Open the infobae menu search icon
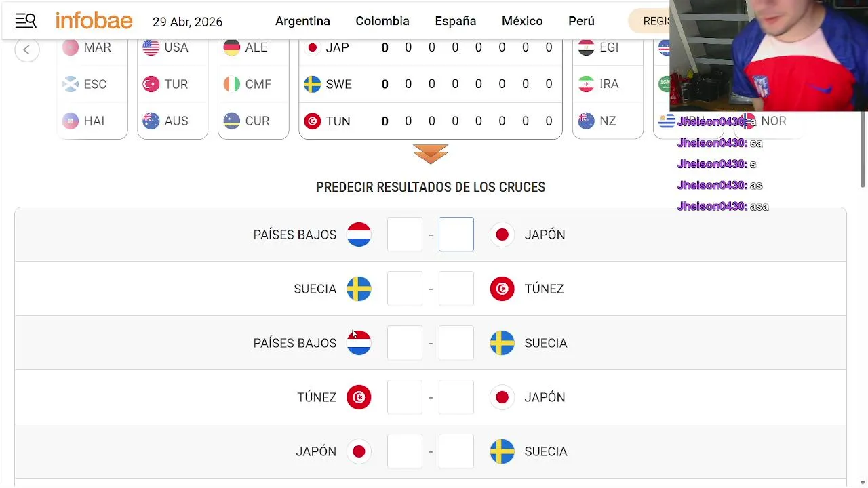Screen dimensions: 868x488 pos(26,21)
